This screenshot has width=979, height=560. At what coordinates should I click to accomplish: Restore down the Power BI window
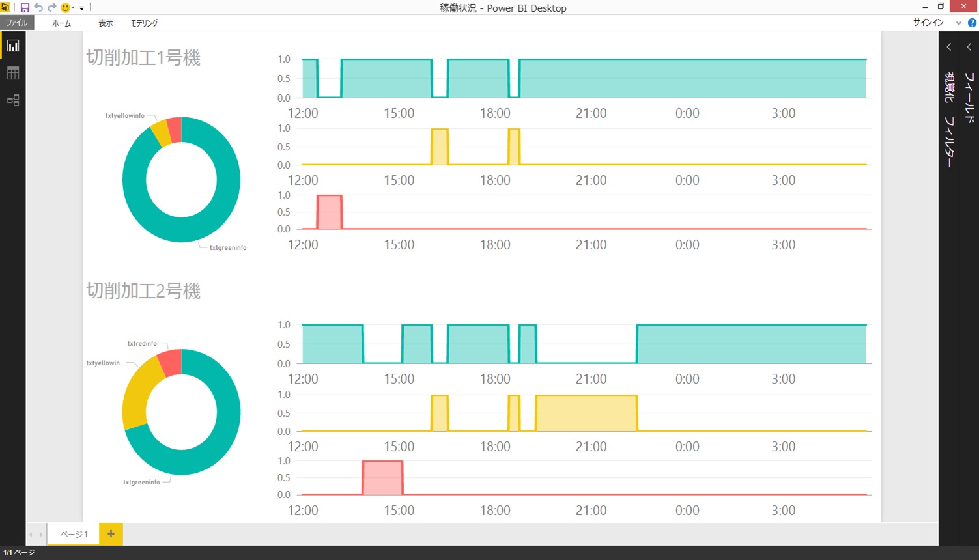coord(941,7)
